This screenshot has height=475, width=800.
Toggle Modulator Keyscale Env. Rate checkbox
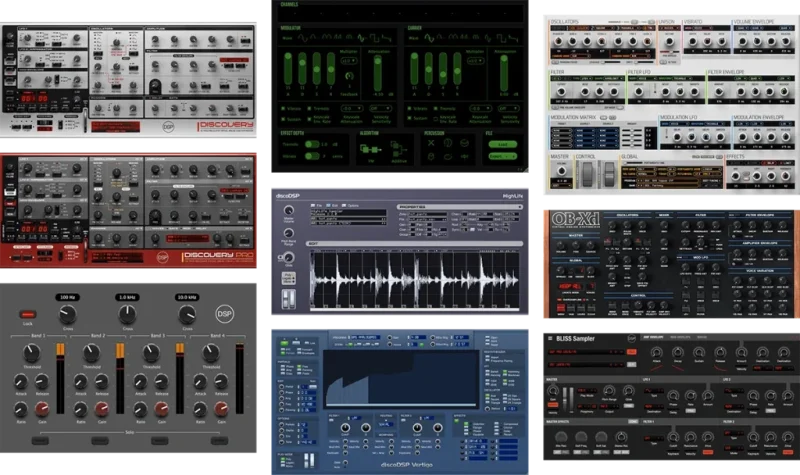pos(309,119)
